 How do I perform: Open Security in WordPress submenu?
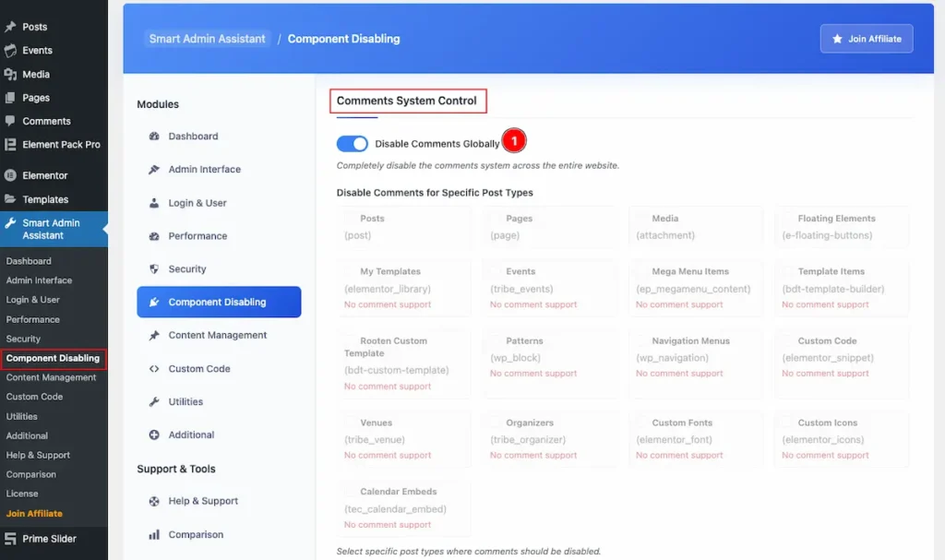coord(23,339)
